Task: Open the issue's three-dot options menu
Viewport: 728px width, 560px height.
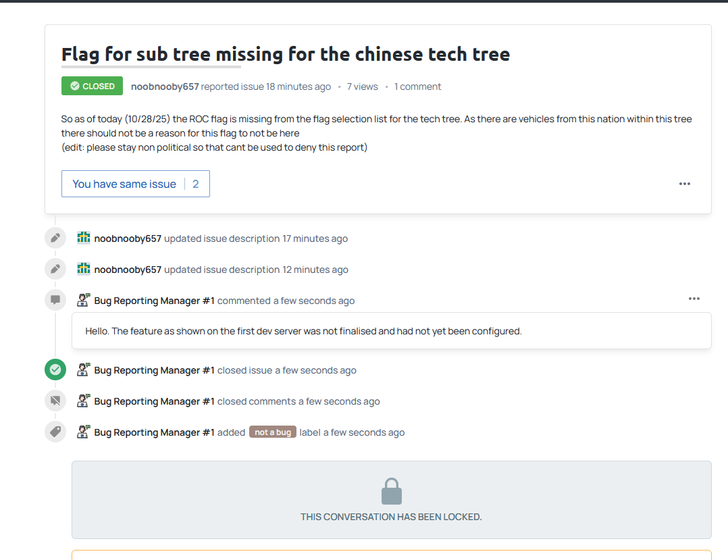Action: pos(684,184)
